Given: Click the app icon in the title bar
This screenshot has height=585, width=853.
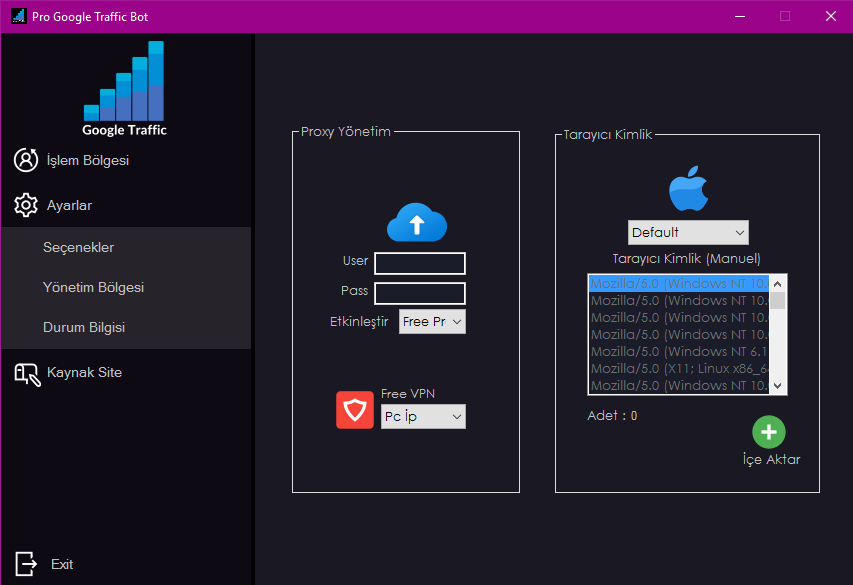Looking at the screenshot, I should click(x=19, y=16).
